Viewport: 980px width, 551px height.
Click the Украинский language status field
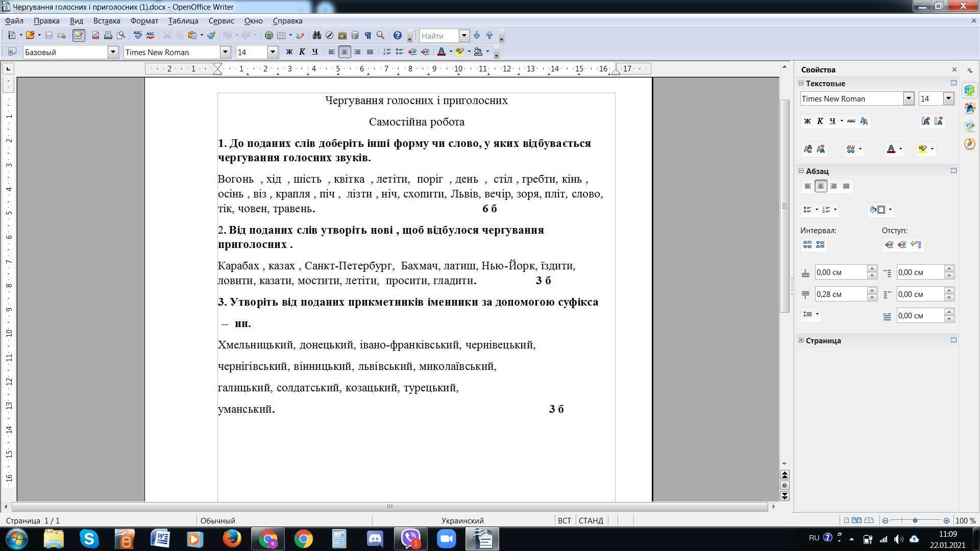(x=462, y=520)
